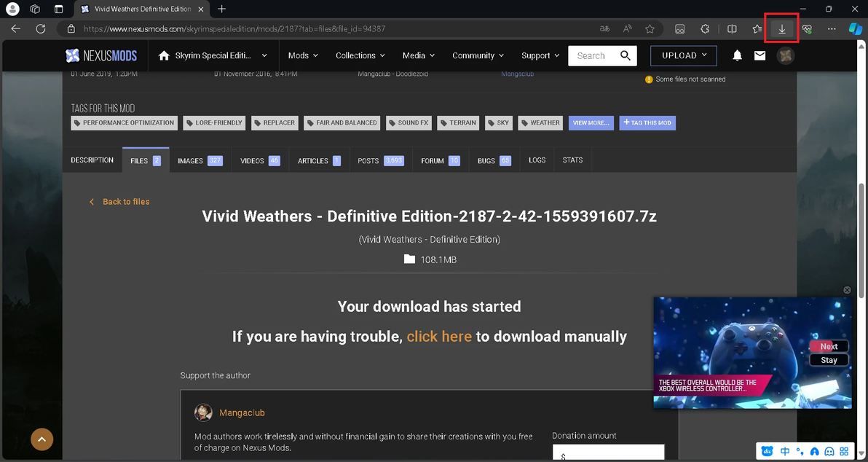
Task: Click Stay on the video ad
Action: point(829,360)
